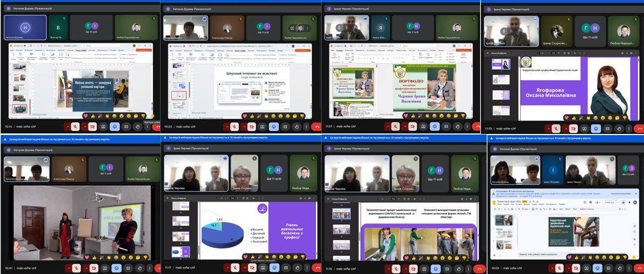The width and height of the screenshot is (644, 274).
Task: Send heart reaction in the 11:01 meeting
Action: click(x=406, y=116)
